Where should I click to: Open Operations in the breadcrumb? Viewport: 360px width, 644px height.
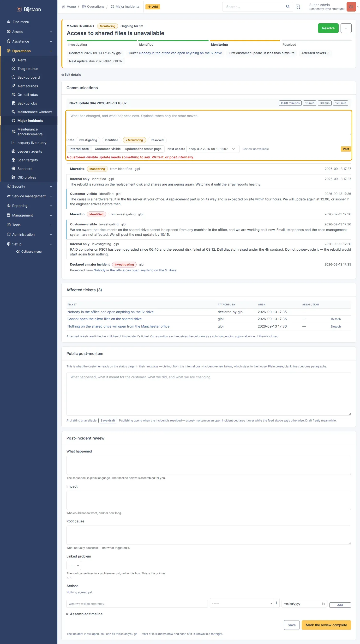[93, 6]
